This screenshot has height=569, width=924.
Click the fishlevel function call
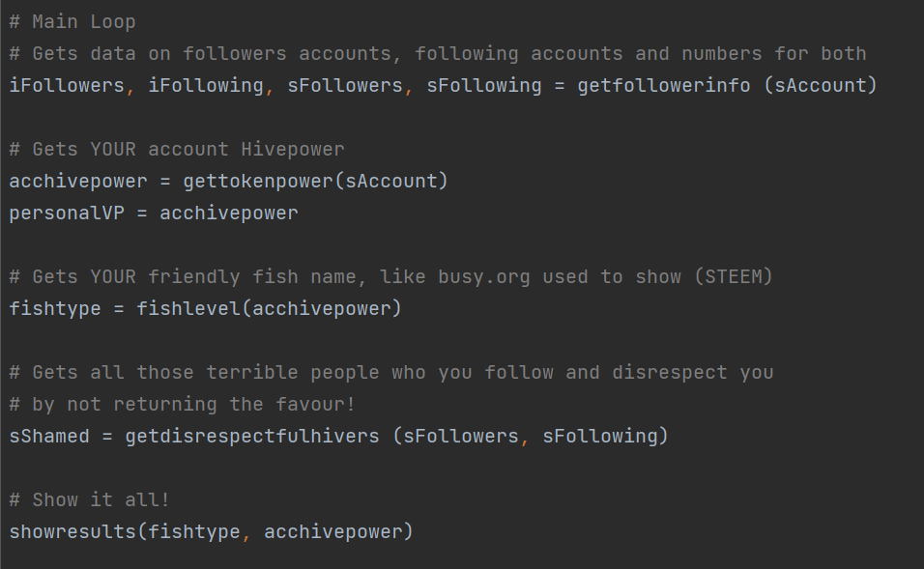coord(188,308)
